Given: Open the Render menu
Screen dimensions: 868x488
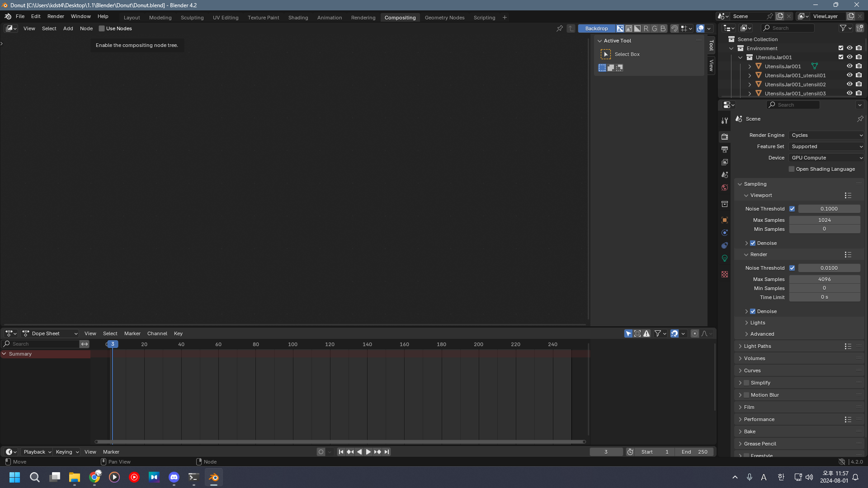Looking at the screenshot, I should (56, 16).
